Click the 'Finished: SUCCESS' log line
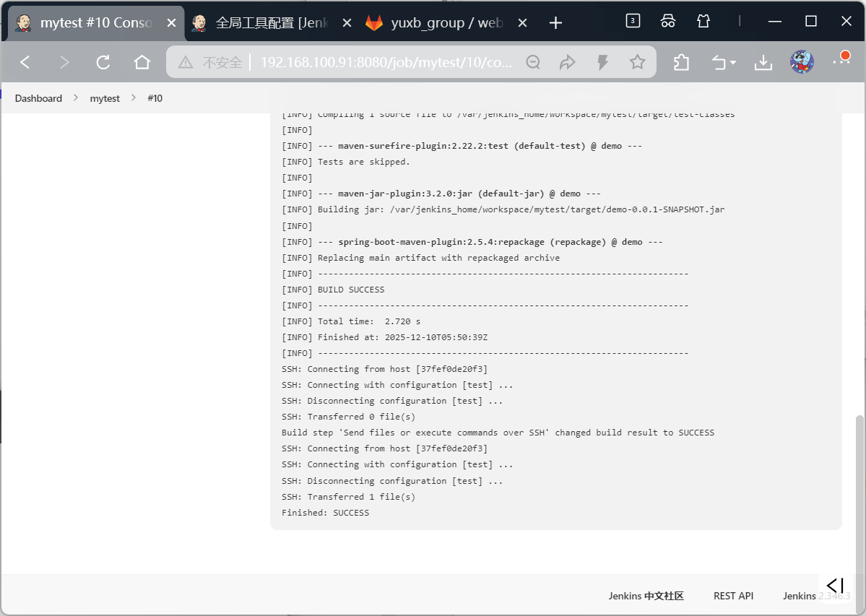 point(325,512)
